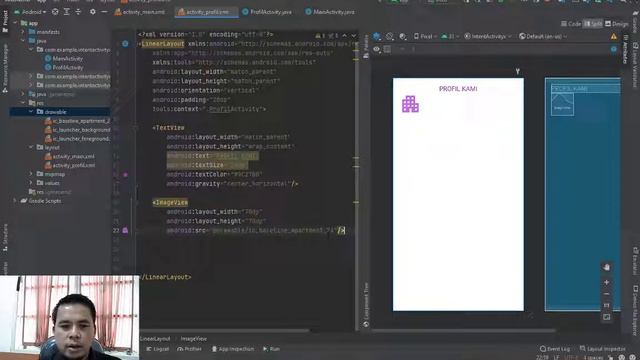Open the IntentActivity theme dropdown
The image size is (640, 360).
[488, 36]
